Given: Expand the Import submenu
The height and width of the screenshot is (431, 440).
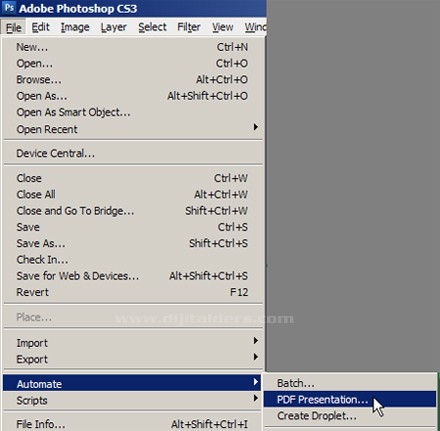Looking at the screenshot, I should pyautogui.click(x=133, y=343).
